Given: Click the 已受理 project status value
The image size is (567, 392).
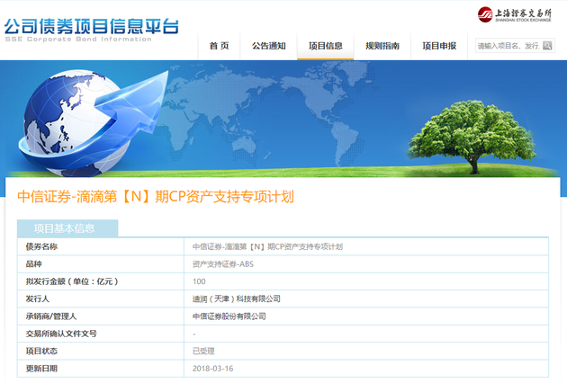Looking at the screenshot, I should [x=203, y=351].
